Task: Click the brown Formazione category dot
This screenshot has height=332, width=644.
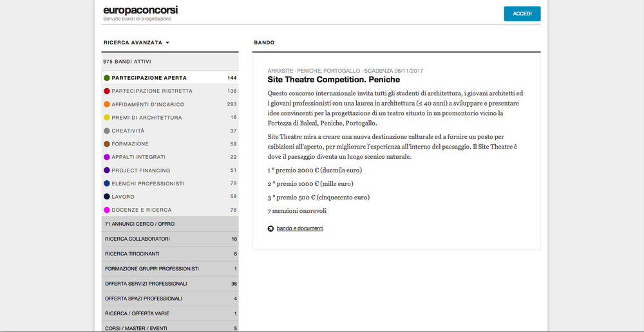Action: 106,144
